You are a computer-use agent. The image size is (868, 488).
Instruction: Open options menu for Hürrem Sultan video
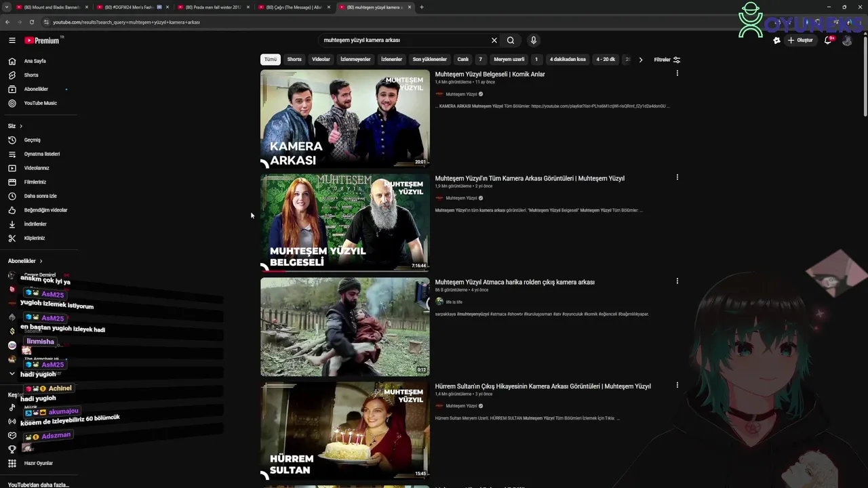pyautogui.click(x=677, y=385)
